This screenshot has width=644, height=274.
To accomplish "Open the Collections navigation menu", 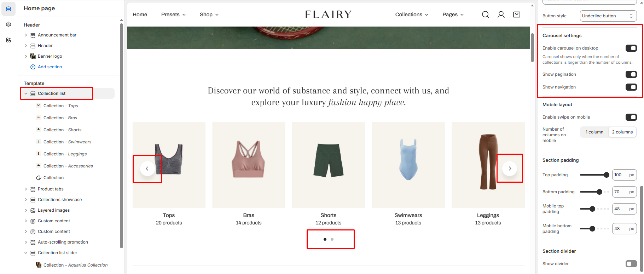I will (412, 15).
